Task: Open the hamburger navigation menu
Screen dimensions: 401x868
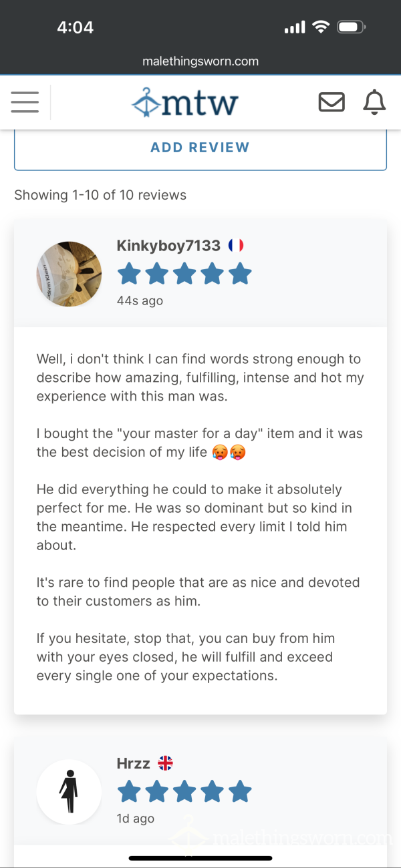Action: tap(25, 102)
